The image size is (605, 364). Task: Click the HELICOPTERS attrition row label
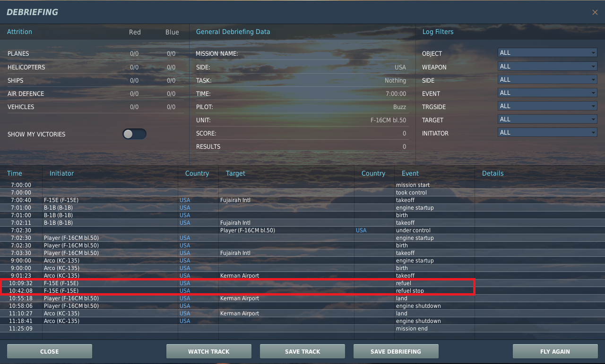[26, 67]
